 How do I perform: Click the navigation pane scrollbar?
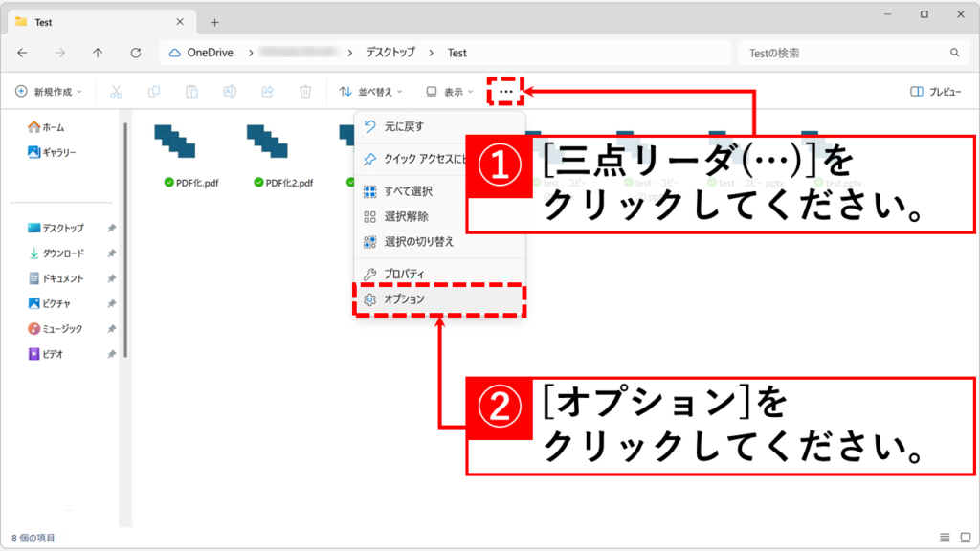point(125,240)
